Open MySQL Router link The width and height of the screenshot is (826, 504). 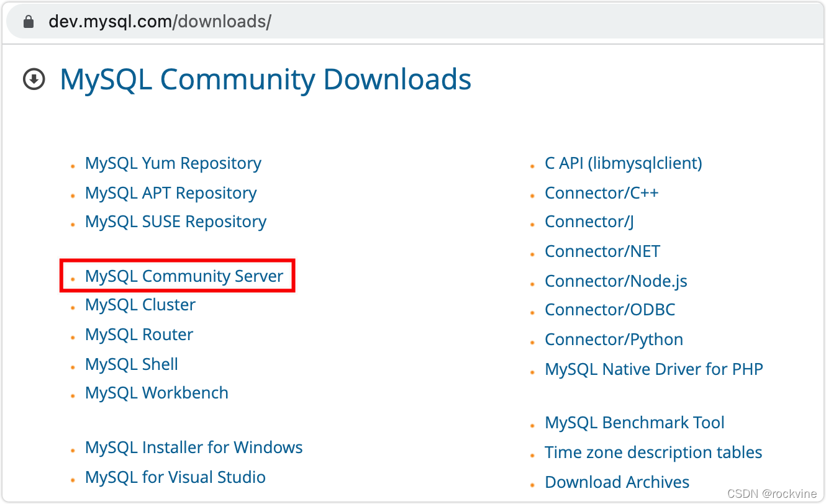point(139,335)
